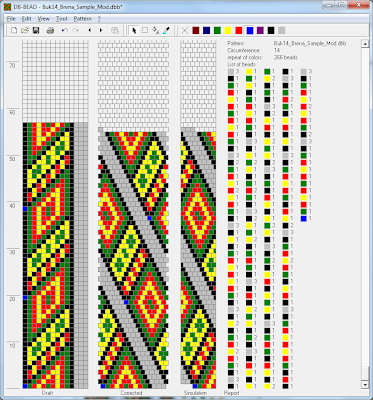373x400 pixels.
Task: Pick the dark red bead color
Action: pyautogui.click(x=195, y=31)
